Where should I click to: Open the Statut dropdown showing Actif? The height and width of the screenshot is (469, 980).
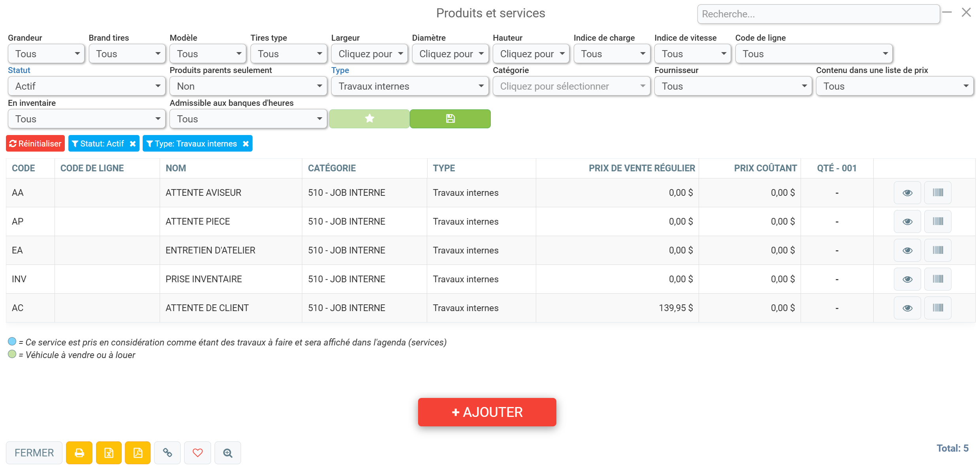click(x=87, y=86)
